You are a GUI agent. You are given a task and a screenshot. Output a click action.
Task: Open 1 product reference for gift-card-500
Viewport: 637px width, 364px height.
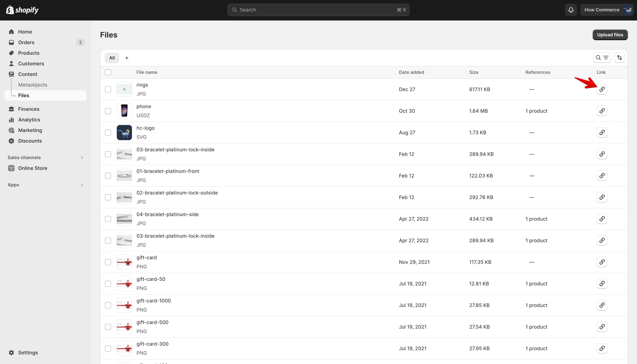click(536, 327)
